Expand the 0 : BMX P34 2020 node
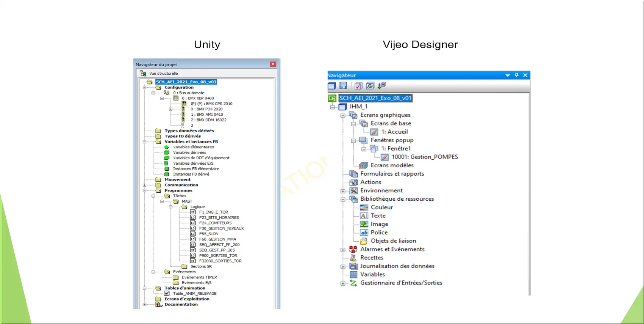644x324 pixels. coord(170,109)
